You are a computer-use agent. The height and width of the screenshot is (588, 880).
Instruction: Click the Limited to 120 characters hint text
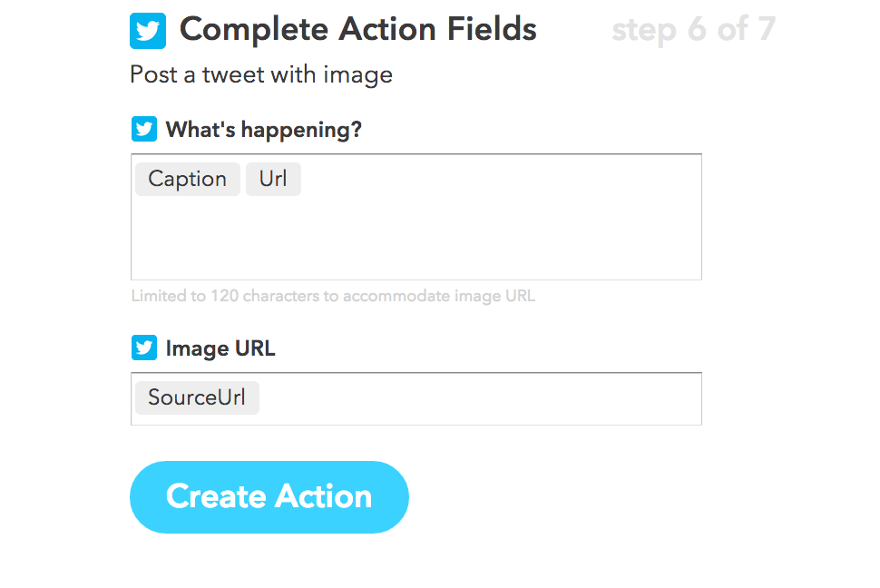tap(333, 296)
